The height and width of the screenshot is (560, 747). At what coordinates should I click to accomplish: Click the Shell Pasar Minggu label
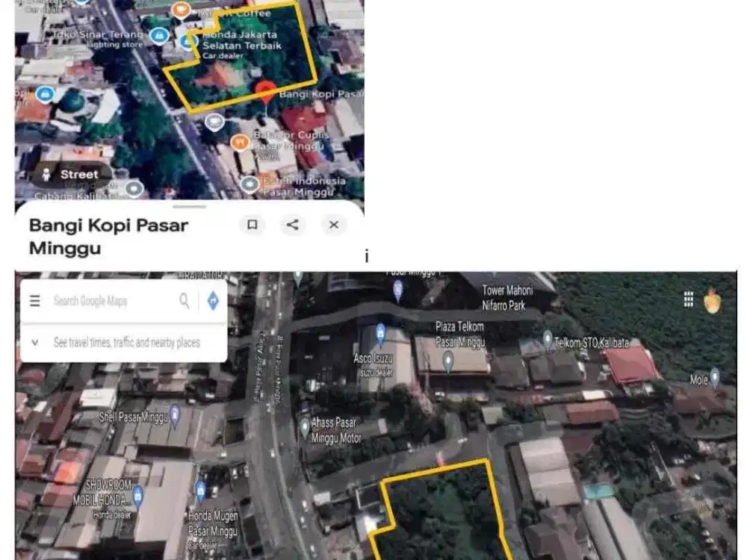pyautogui.click(x=134, y=417)
